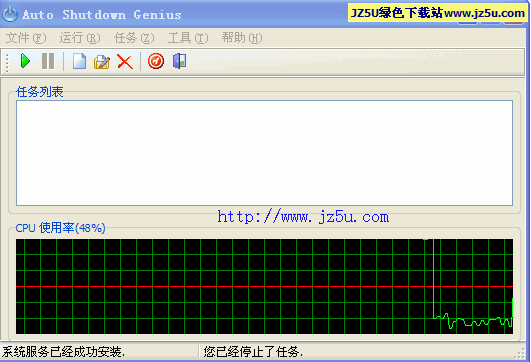
Task: Open the 帮助(H) menu
Action: (x=242, y=38)
